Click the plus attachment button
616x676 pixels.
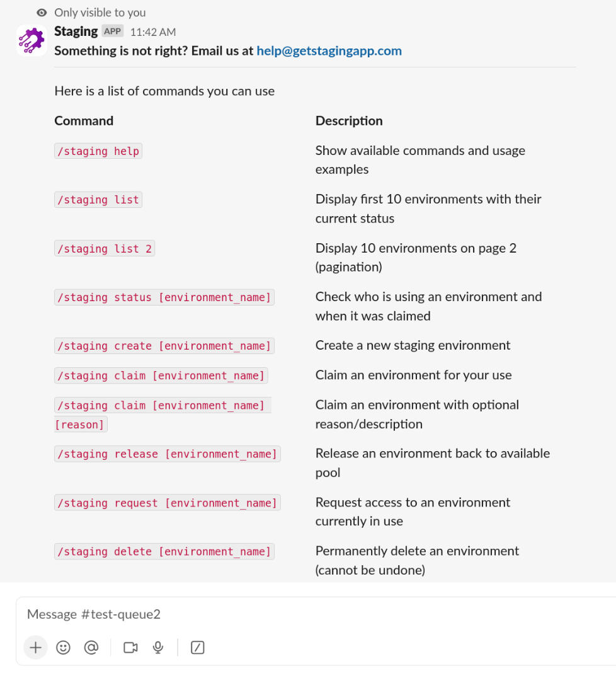[x=35, y=647]
